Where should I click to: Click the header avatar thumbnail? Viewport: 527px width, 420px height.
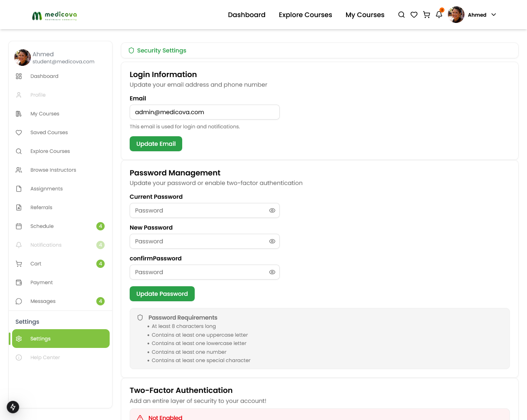pos(456,15)
